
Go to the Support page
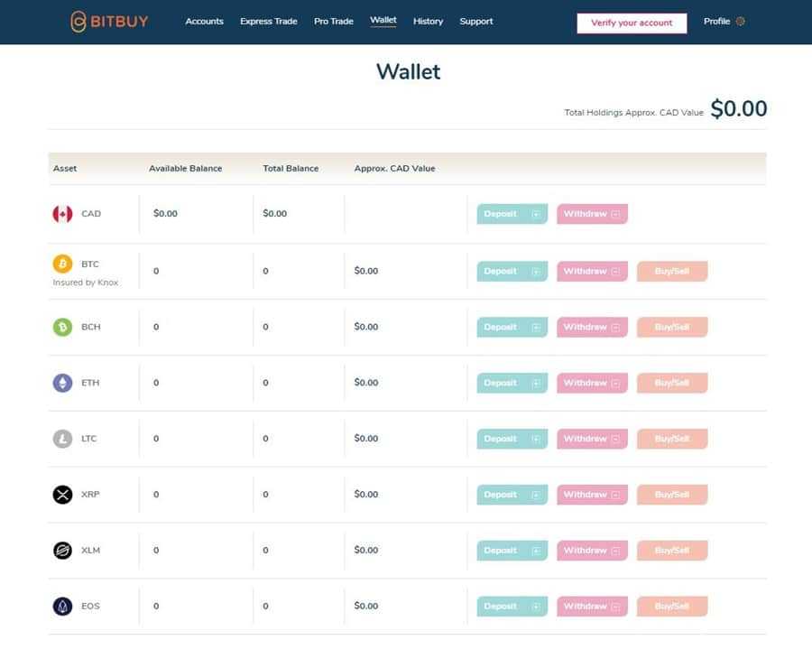click(475, 21)
